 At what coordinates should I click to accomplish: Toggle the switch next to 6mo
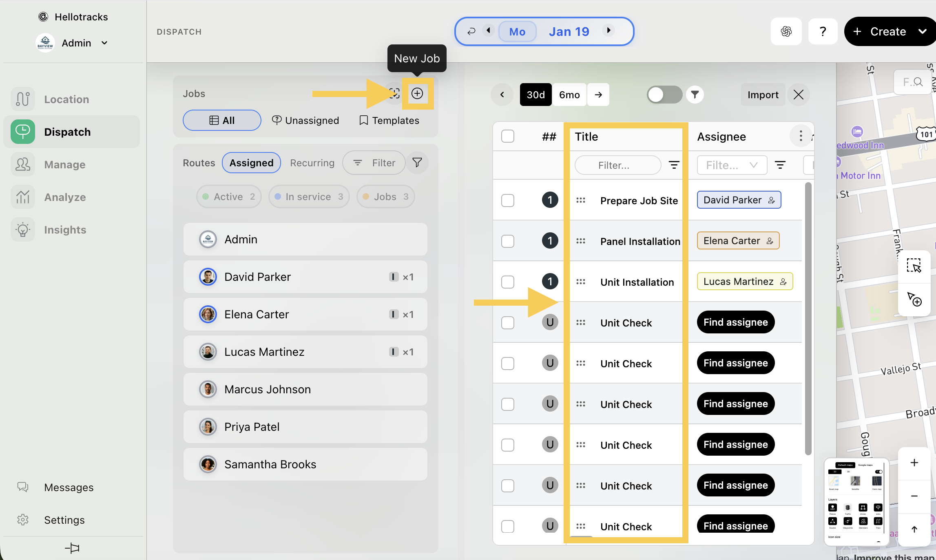point(664,95)
